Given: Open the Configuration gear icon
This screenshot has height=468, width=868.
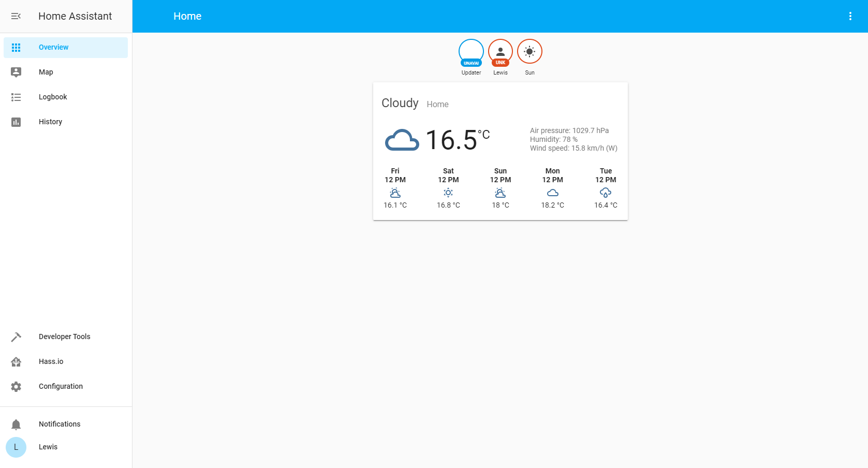Looking at the screenshot, I should pos(16,386).
